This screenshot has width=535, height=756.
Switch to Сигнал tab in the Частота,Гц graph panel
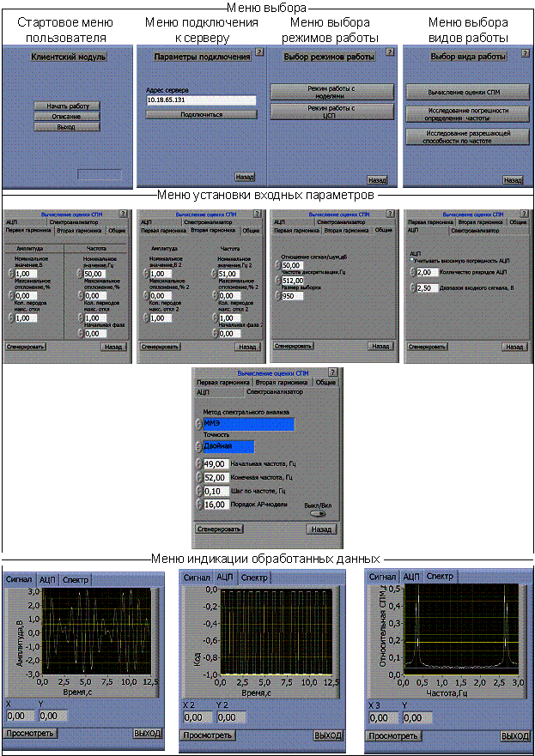[x=382, y=576]
